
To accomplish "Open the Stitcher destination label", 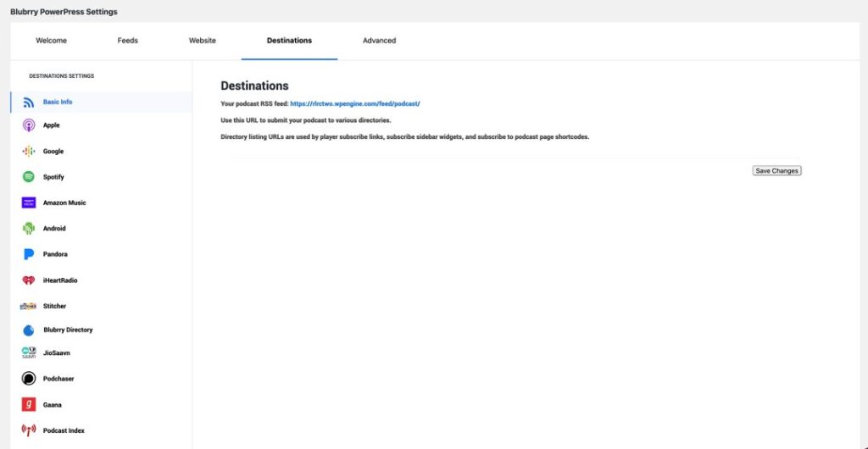I will coord(55,307).
